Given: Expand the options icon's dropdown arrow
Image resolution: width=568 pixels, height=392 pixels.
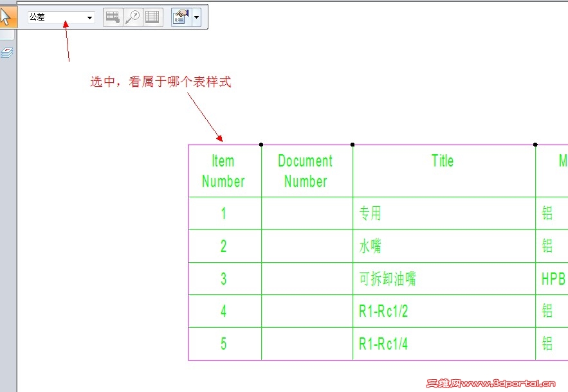Looking at the screenshot, I should [196, 17].
